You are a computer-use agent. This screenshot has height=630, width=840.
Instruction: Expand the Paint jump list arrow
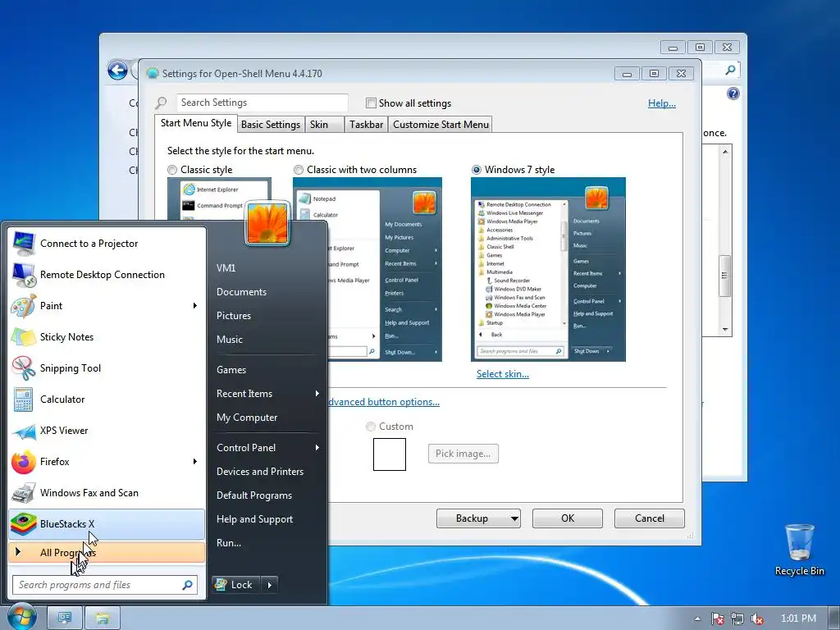195,306
